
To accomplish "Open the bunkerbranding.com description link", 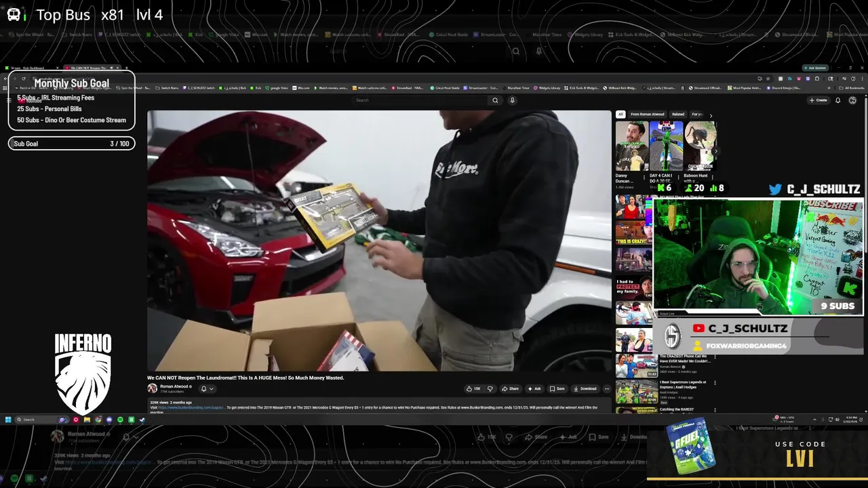I will (191, 407).
